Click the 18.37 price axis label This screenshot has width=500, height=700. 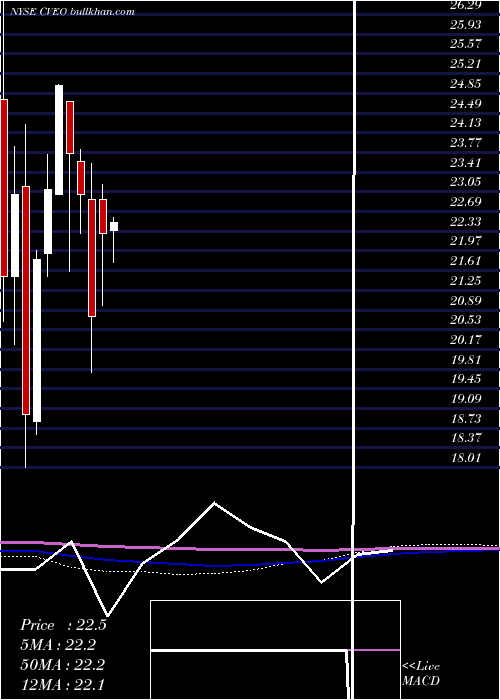click(466, 438)
